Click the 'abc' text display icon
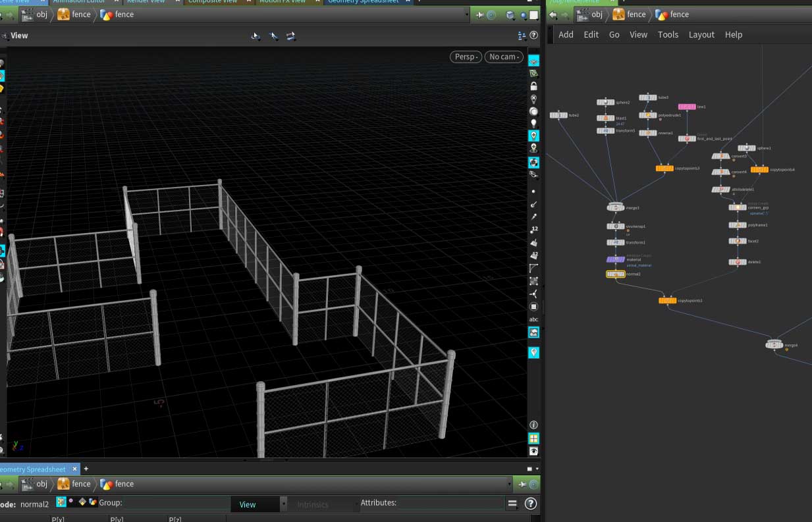Screen dimensions: 812x522 [533, 319]
